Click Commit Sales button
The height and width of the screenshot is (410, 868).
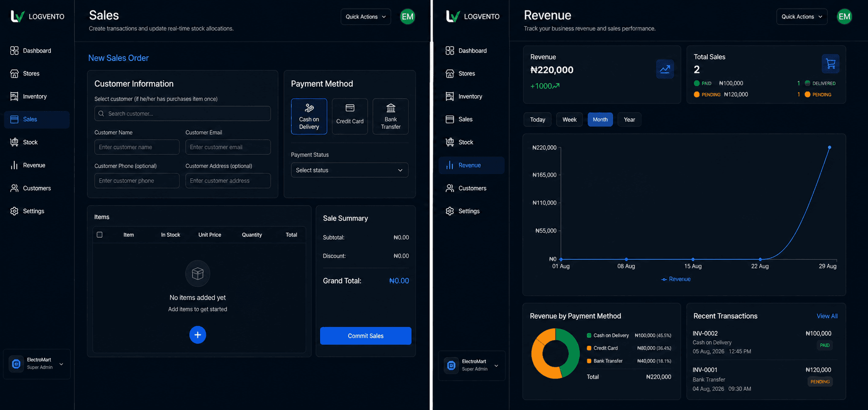click(x=366, y=336)
